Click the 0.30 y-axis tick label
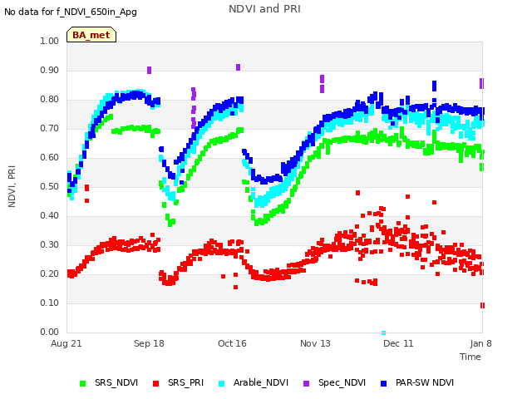The image size is (532, 399). 50,244
